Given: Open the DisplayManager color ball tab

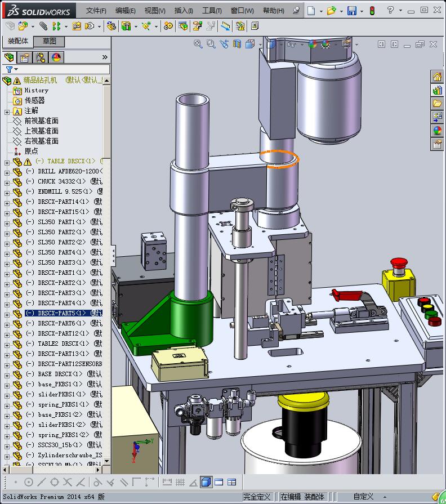Looking at the screenshot, I should [x=56, y=57].
